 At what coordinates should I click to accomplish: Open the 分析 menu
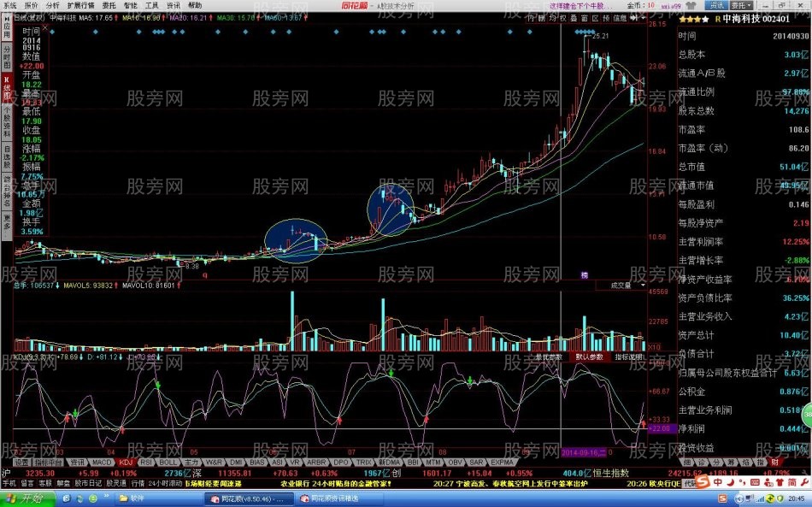pos(52,5)
